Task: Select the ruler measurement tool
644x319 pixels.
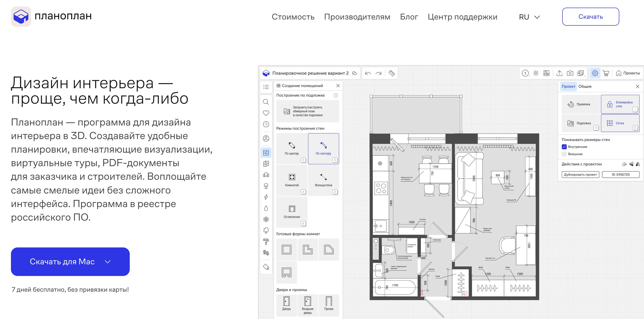Action: click(391, 73)
